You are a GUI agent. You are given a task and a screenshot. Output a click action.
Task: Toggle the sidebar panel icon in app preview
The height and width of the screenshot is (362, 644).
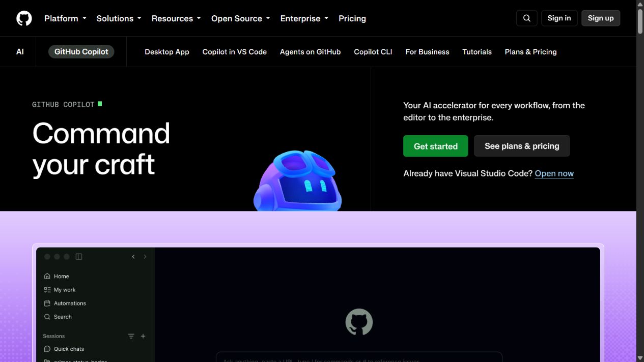tap(79, 257)
